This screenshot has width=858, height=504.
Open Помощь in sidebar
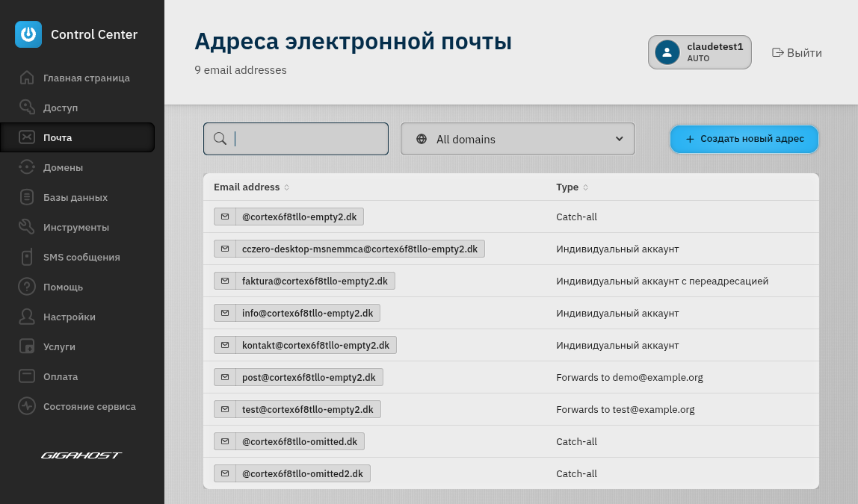coord(77,287)
